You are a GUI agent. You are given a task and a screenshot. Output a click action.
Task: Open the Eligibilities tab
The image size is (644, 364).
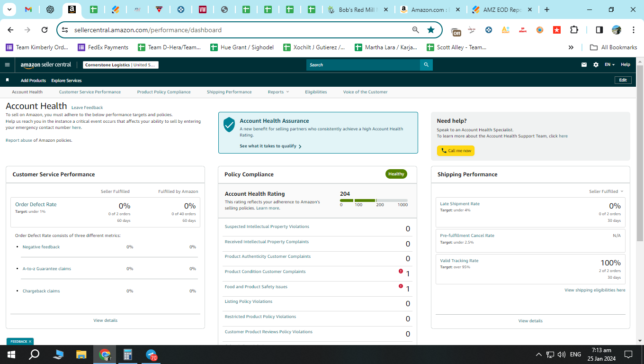(316, 92)
